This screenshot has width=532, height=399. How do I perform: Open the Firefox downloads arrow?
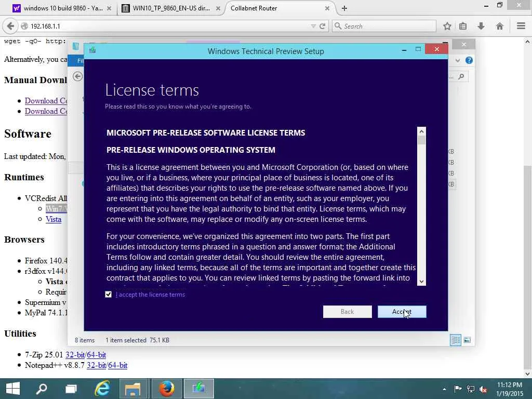[481, 26]
